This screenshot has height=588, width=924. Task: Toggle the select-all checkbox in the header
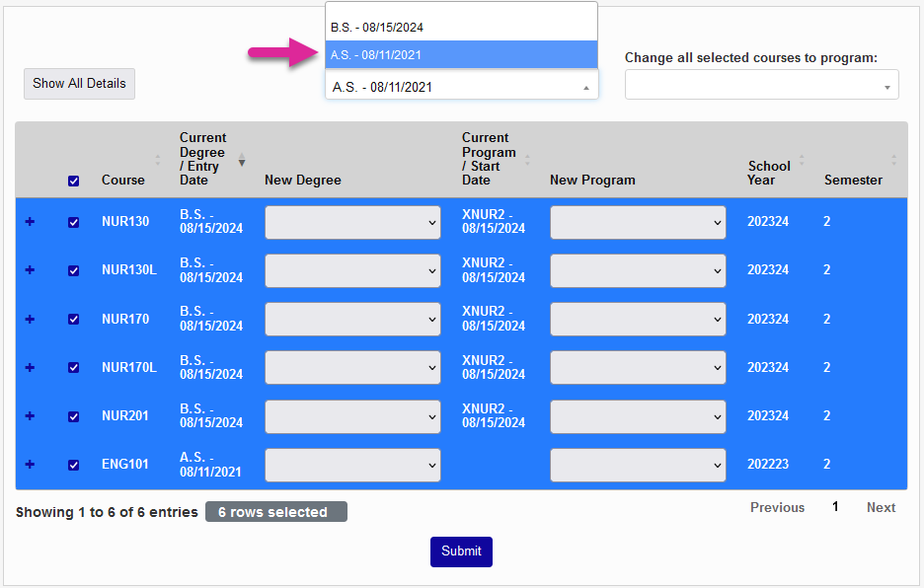[x=74, y=181]
